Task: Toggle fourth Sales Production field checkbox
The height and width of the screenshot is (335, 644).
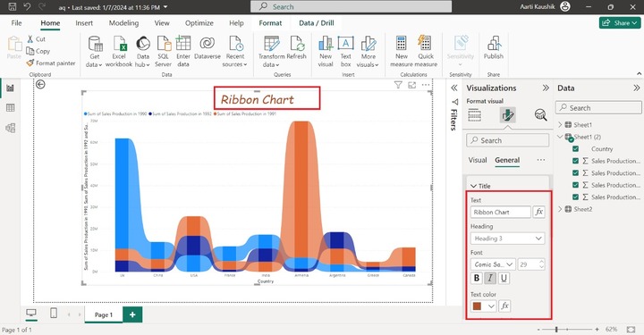Action: 575,197
